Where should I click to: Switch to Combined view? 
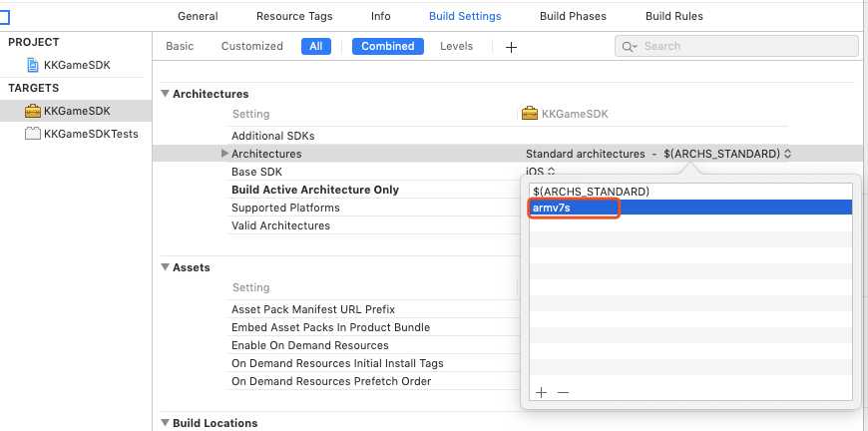(387, 47)
